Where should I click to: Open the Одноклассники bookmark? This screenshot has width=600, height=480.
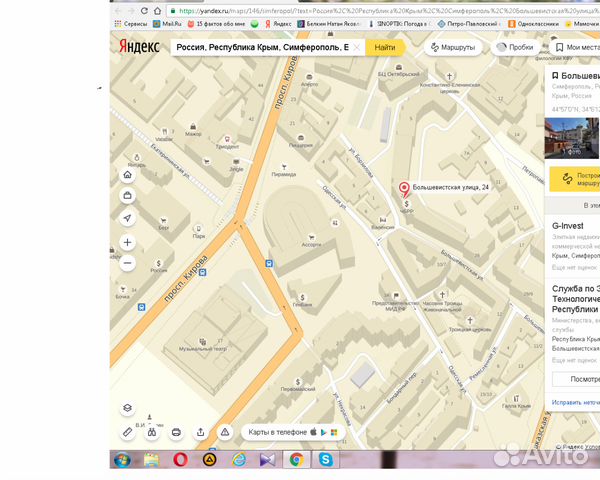(x=533, y=24)
